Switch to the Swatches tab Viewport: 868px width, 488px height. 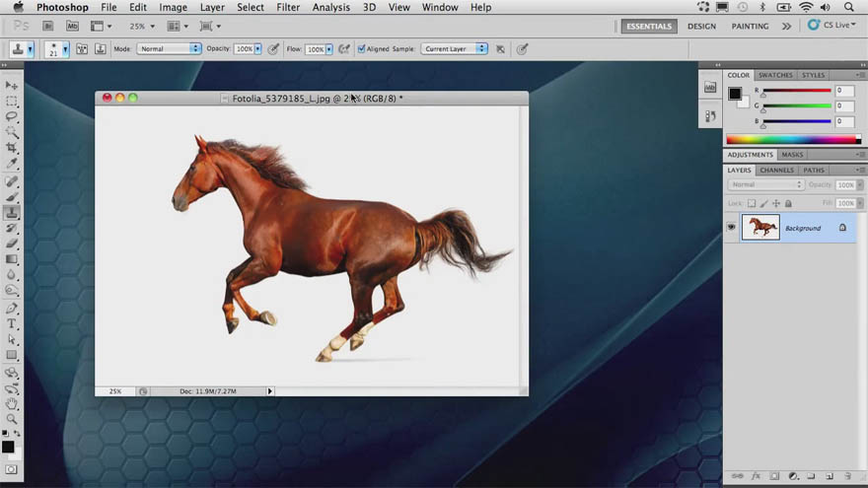click(x=775, y=75)
